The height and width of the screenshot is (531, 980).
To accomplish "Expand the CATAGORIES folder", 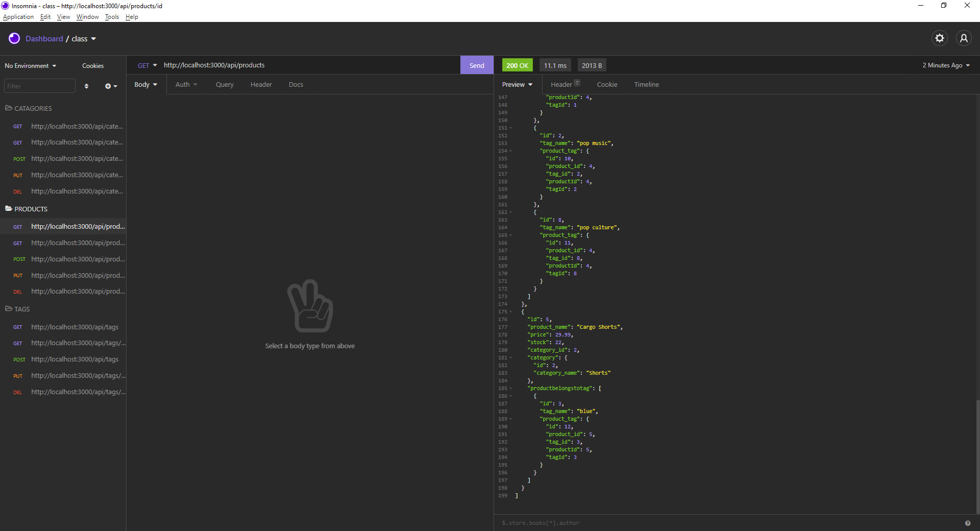I will pyautogui.click(x=33, y=108).
